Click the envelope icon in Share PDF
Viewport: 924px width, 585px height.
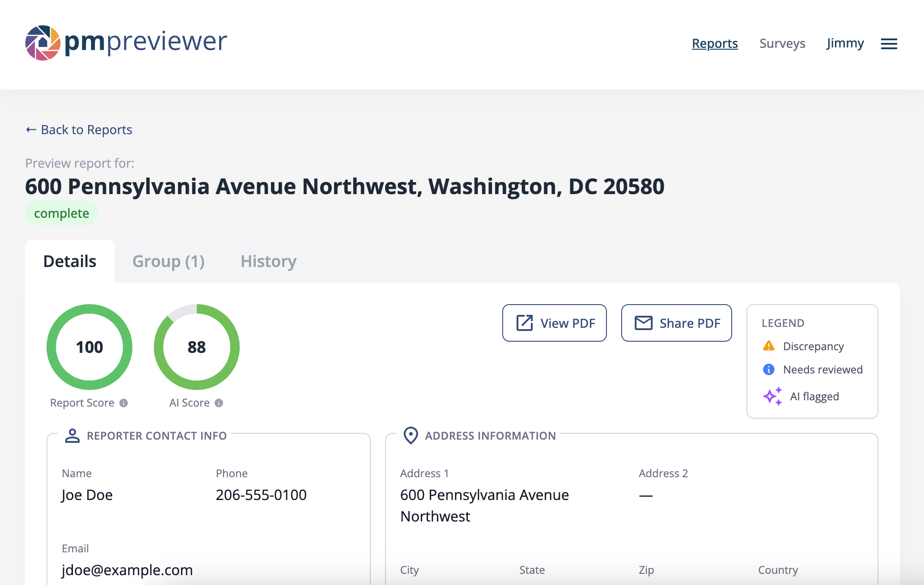[644, 323]
